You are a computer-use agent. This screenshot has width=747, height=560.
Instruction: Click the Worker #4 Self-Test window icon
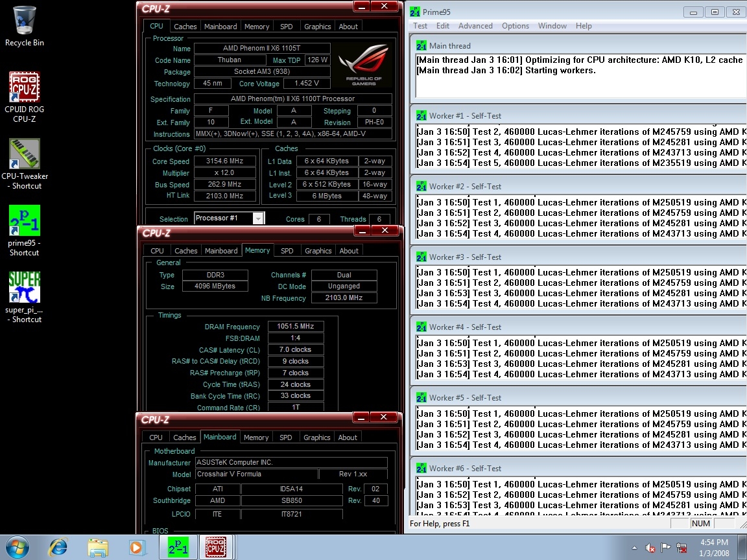click(421, 327)
